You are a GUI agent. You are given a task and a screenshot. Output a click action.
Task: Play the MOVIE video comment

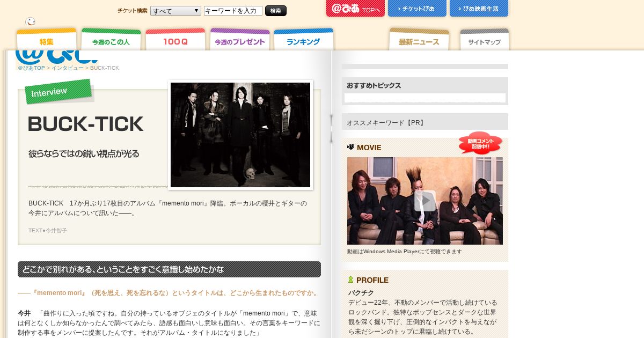[x=425, y=201]
